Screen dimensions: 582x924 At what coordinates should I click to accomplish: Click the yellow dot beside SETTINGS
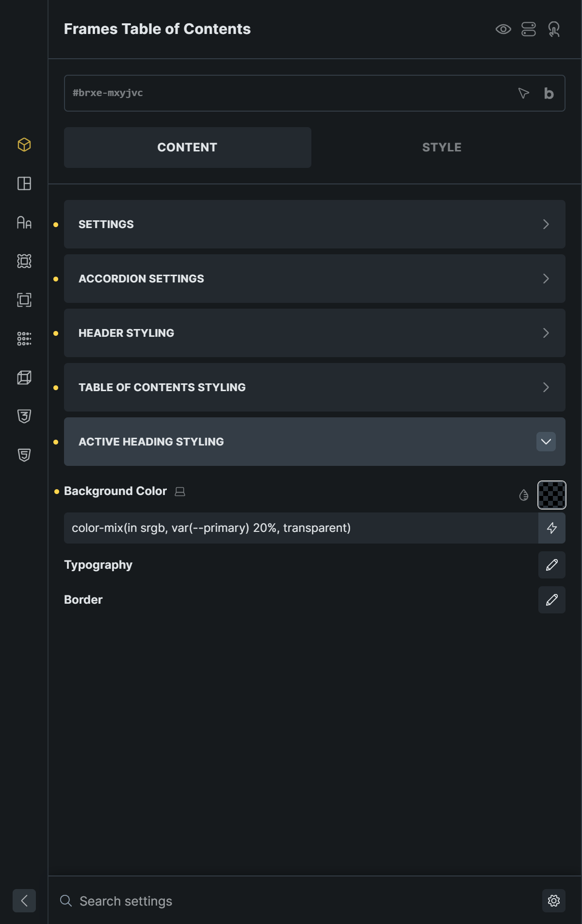pos(56,225)
